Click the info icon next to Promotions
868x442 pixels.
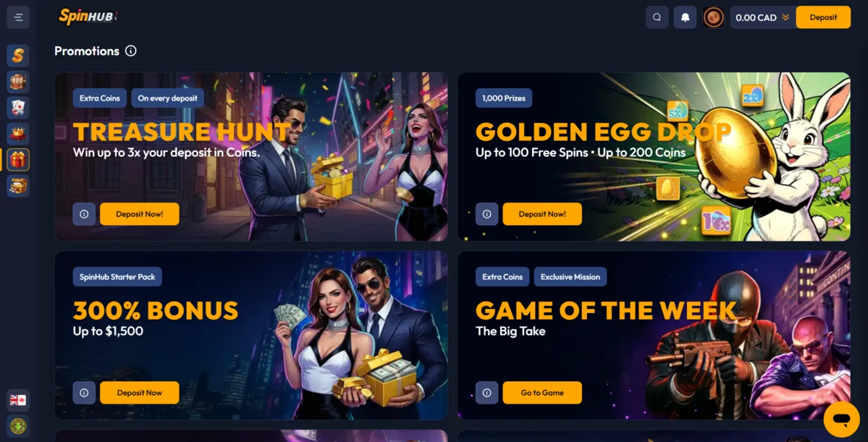coord(130,51)
